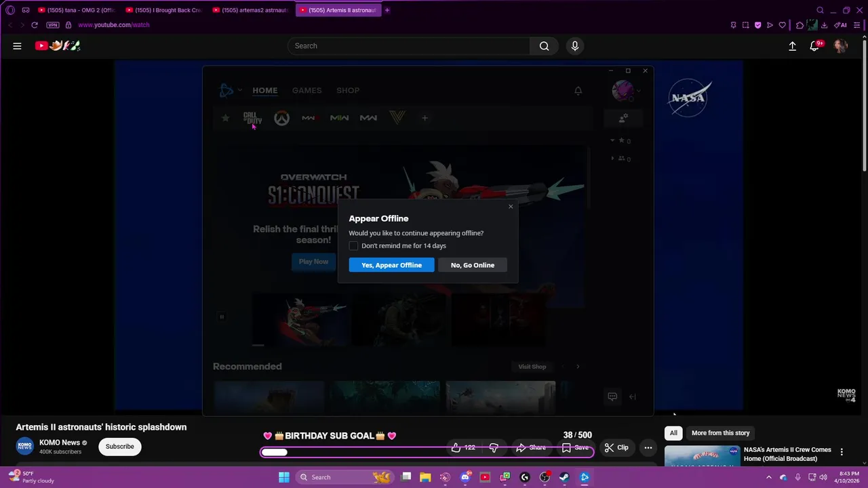
Task: Add a game with the plus icon
Action: [425, 118]
